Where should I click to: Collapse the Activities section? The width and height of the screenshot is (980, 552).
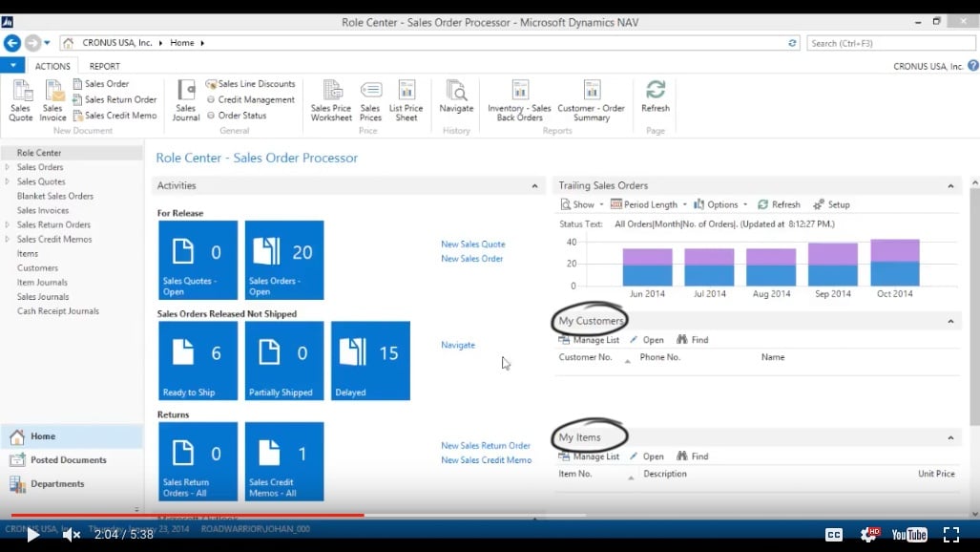[x=534, y=186]
